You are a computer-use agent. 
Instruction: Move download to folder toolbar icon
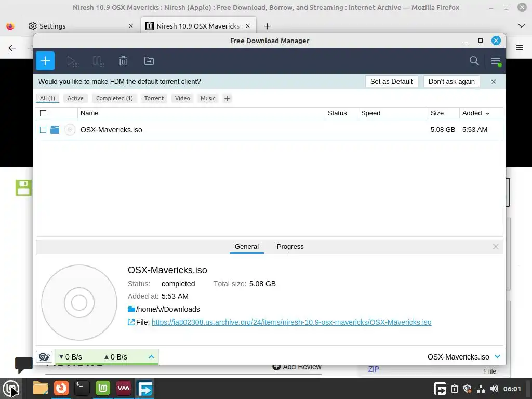click(x=149, y=61)
